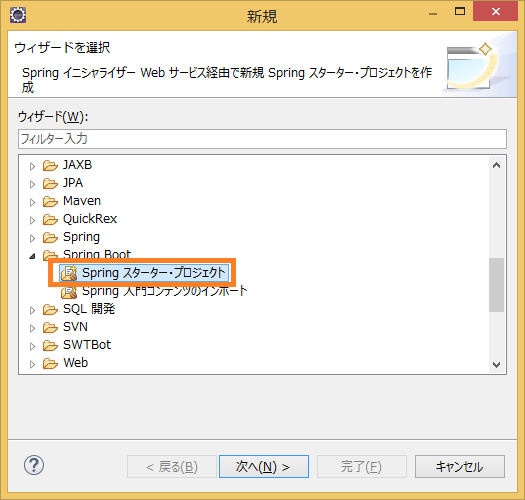
Task: Expand the JPA tree node
Action: click(32, 184)
